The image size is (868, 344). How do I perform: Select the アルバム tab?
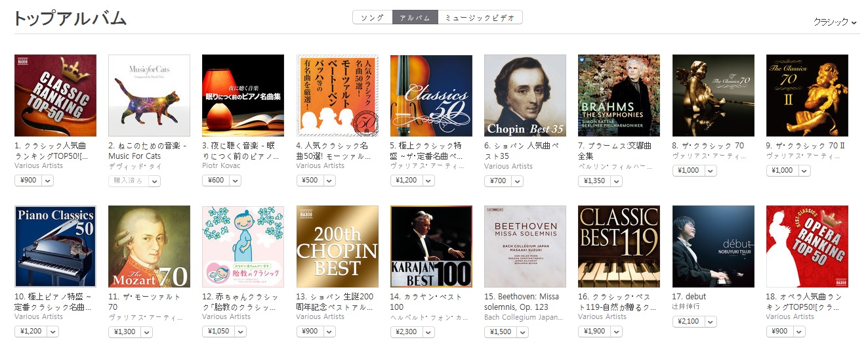pos(415,18)
